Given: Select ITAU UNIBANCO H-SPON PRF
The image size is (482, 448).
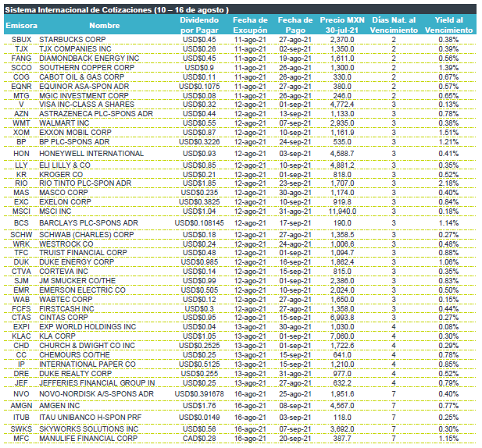Looking at the screenshot, I should [x=90, y=418].
